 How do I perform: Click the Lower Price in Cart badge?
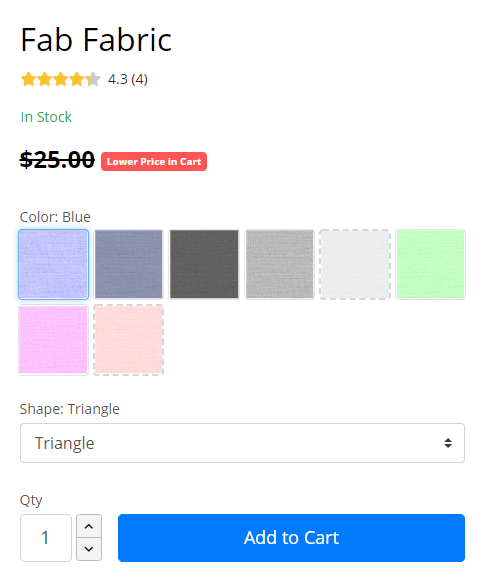[x=154, y=161]
